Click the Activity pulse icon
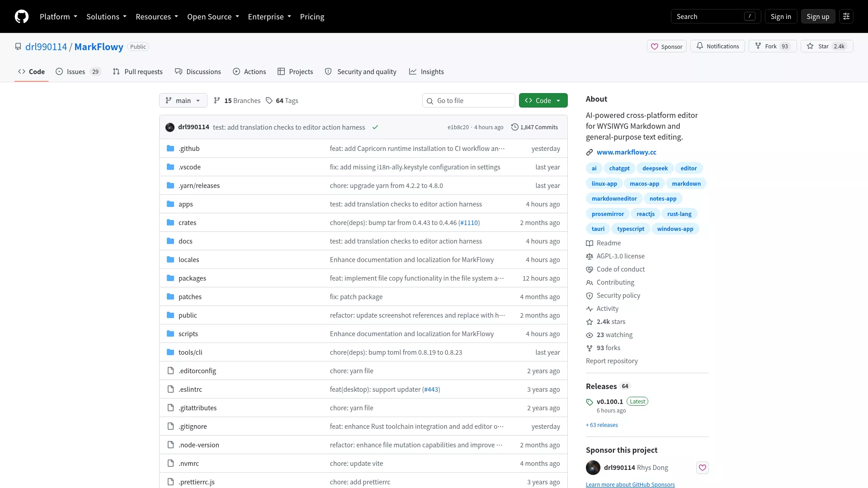The height and width of the screenshot is (488, 868). 590,309
